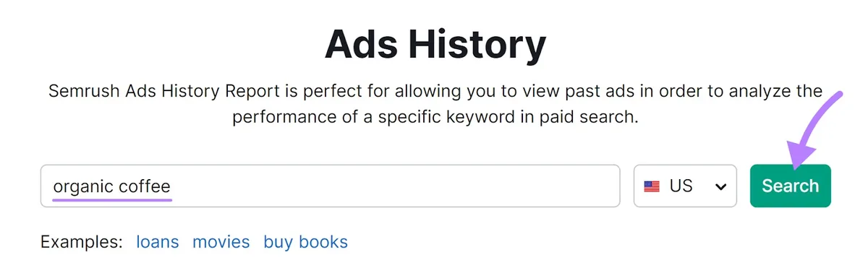Click the Ads History heading
This screenshot has height=268, width=868.
[x=435, y=45]
